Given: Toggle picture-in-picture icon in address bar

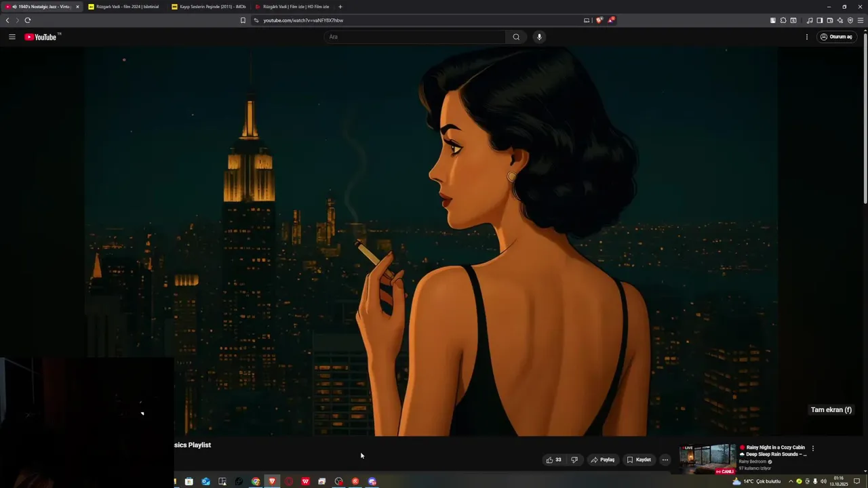Looking at the screenshot, I should coord(587,20).
